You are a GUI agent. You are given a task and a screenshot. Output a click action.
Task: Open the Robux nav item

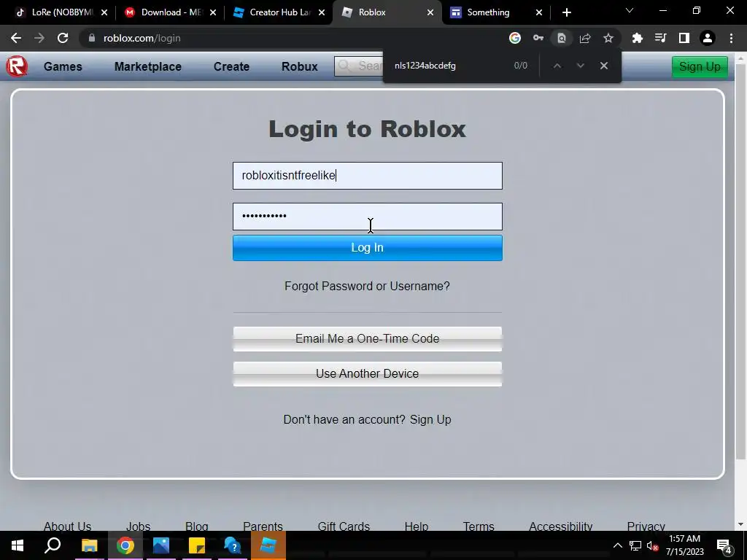coord(300,66)
